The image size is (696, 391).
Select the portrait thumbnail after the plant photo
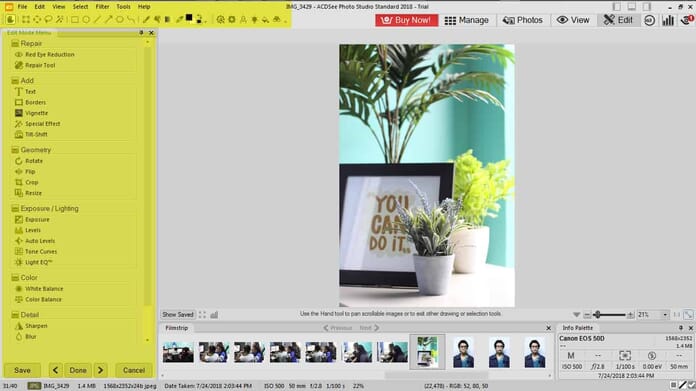click(x=463, y=352)
